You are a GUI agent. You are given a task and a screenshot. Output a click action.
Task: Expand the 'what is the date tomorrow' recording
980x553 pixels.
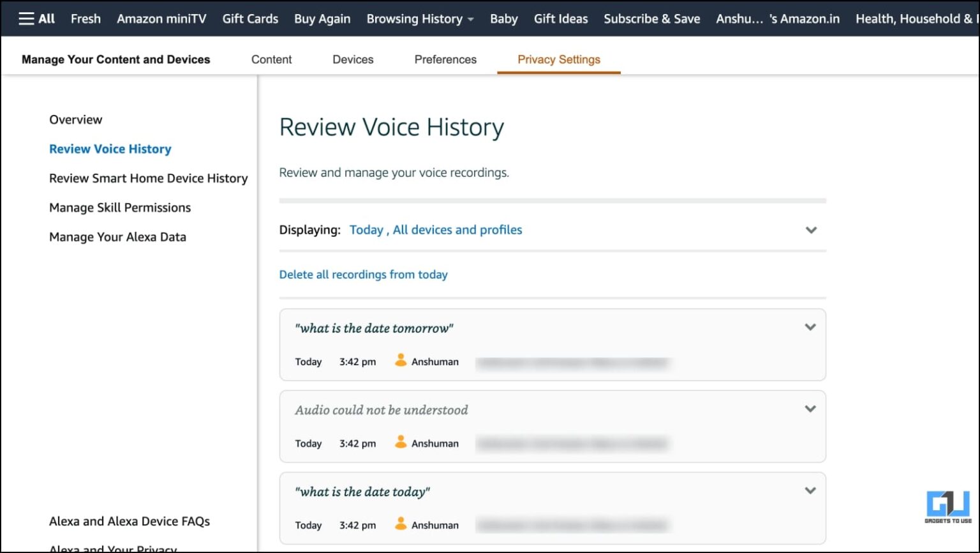tap(810, 328)
